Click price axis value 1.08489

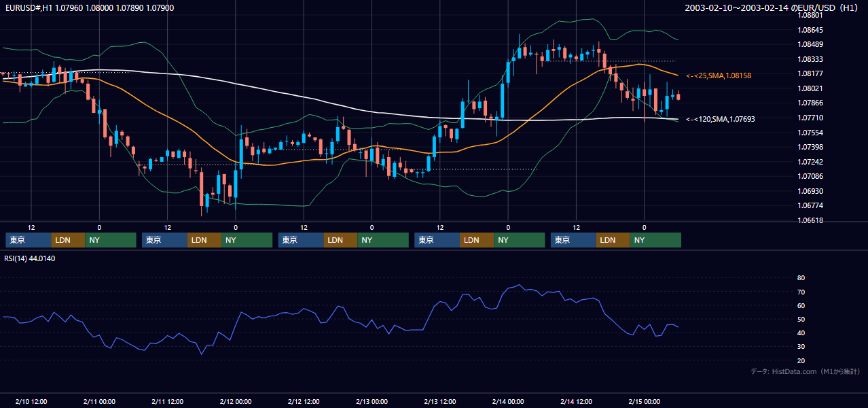point(811,44)
